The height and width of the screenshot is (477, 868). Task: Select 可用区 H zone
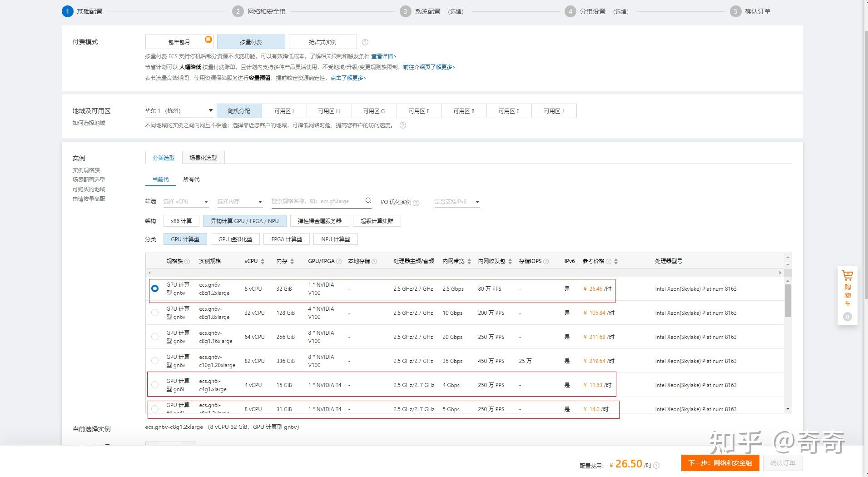(x=329, y=111)
